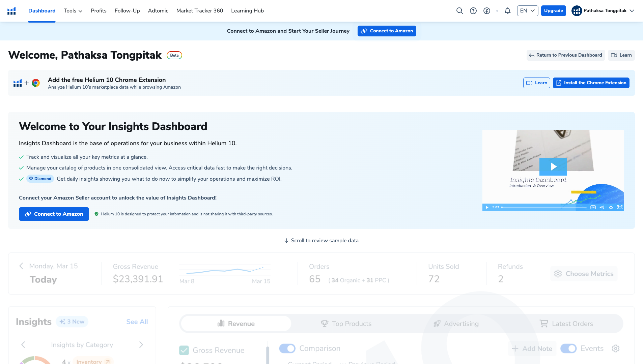Expand the Pathaksa Tongpitak account menu
644x364 pixels.
click(x=604, y=10)
